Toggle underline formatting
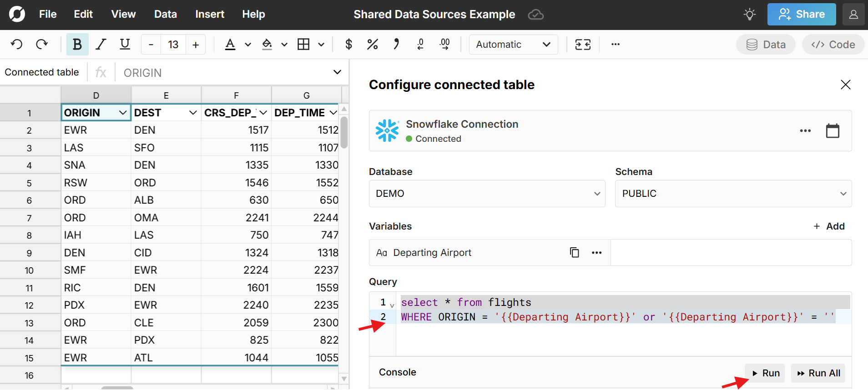 [x=125, y=45]
